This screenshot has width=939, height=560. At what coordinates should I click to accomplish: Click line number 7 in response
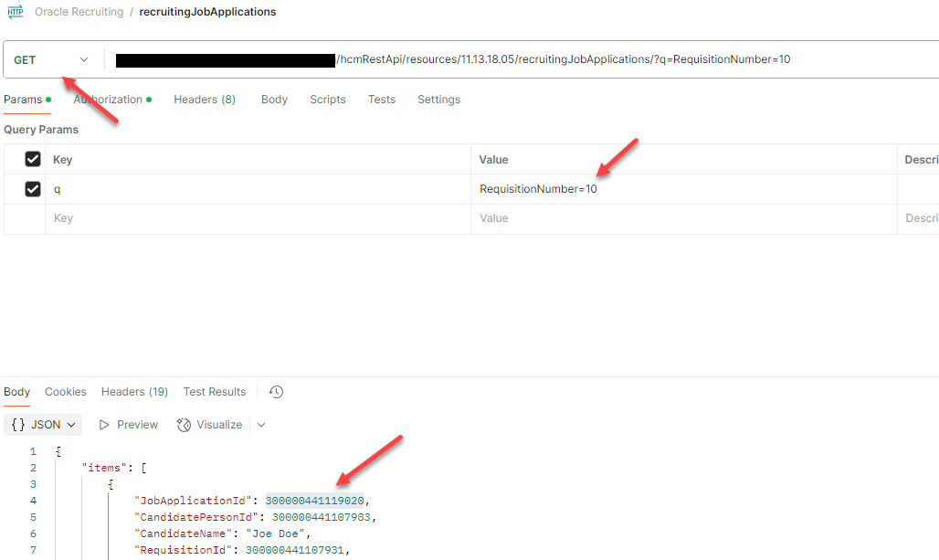(x=34, y=550)
